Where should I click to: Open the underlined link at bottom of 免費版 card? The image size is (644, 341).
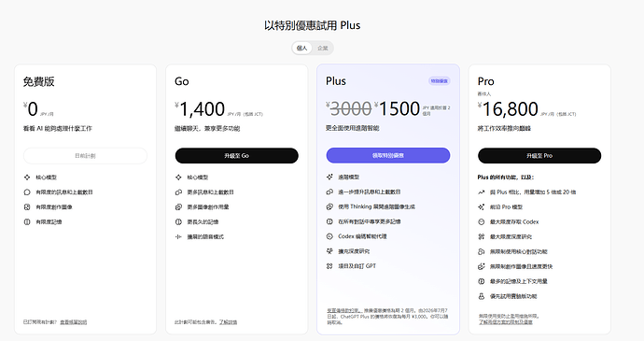[x=73, y=322]
